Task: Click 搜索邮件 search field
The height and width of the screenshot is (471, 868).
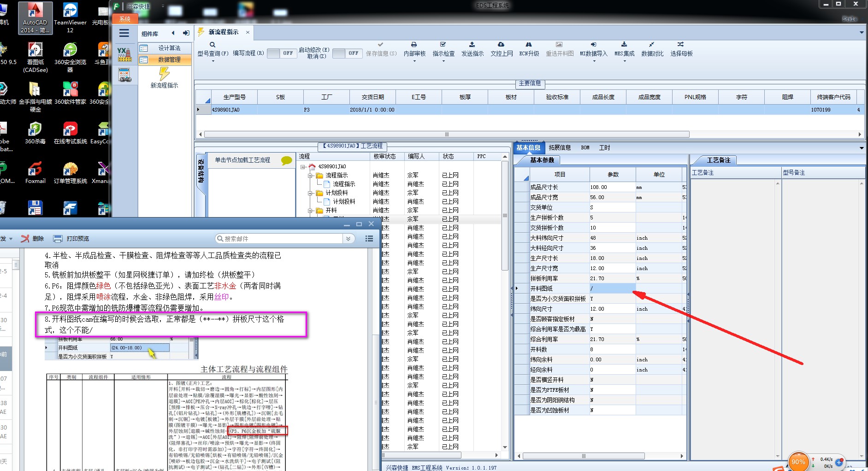Action: click(x=279, y=238)
